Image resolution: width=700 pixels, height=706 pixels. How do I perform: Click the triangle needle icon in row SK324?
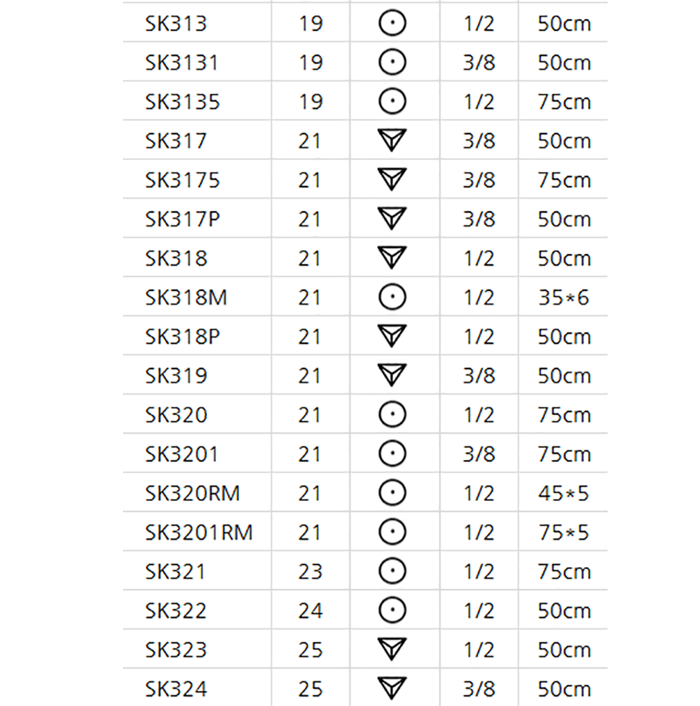click(393, 689)
